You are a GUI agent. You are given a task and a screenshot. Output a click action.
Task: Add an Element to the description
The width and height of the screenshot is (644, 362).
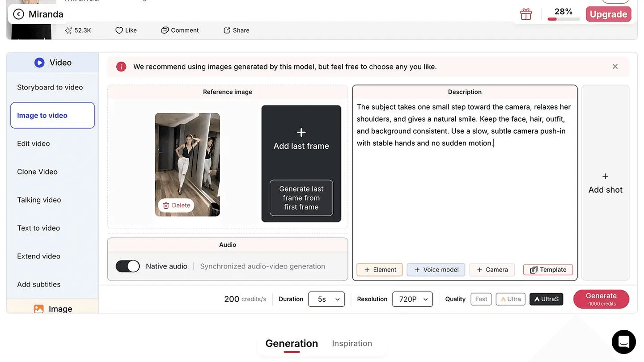[380, 269]
